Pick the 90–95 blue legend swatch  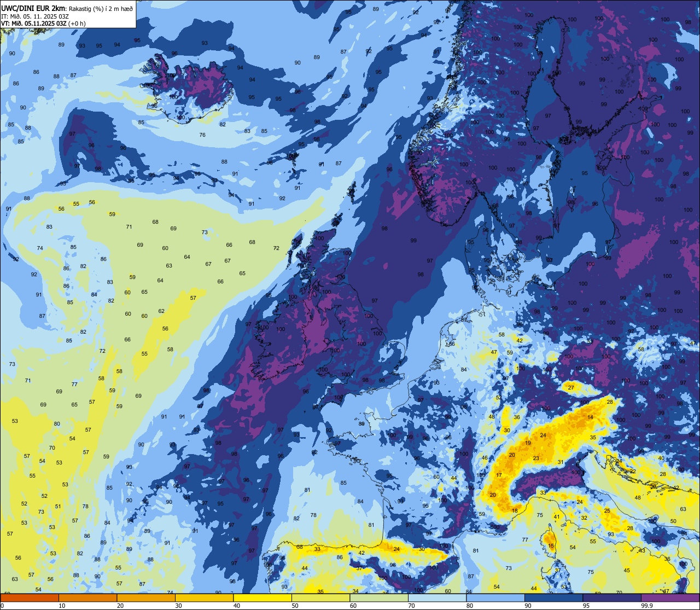point(554,597)
